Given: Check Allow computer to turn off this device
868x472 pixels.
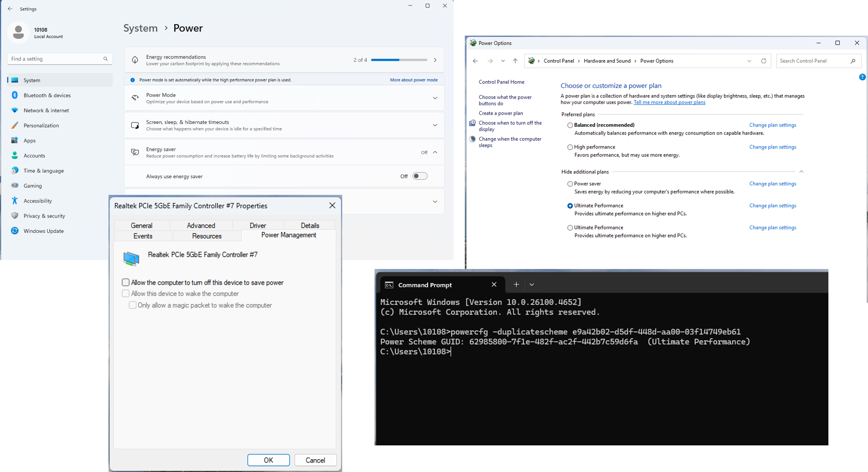Looking at the screenshot, I should tap(126, 282).
